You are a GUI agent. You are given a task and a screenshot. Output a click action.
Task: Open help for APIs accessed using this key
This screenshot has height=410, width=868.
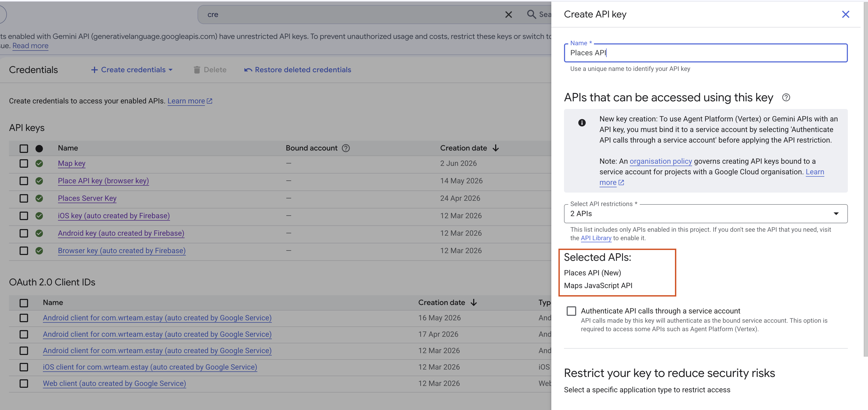click(x=786, y=97)
